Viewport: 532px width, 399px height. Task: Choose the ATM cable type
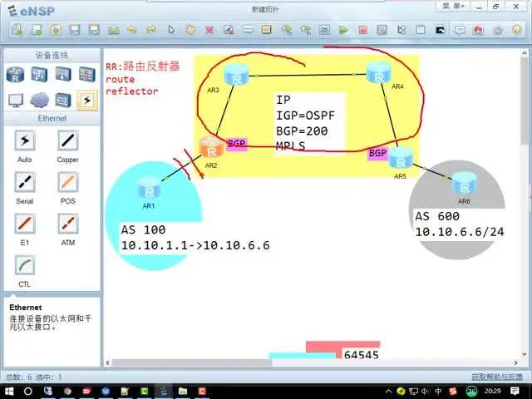coord(67,224)
